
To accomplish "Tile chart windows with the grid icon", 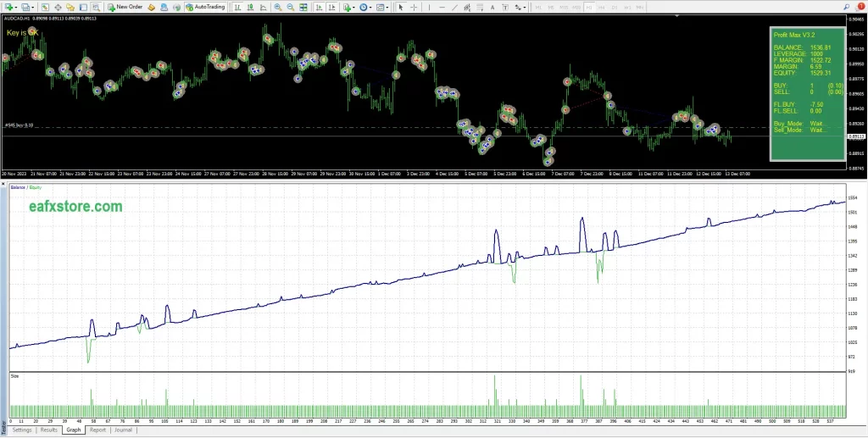I will (304, 6).
